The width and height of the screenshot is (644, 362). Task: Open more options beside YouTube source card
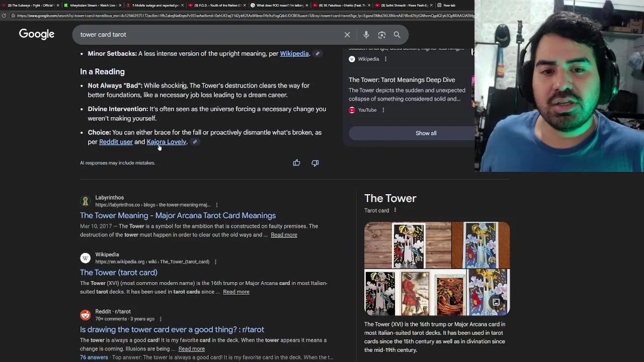pos(383,110)
